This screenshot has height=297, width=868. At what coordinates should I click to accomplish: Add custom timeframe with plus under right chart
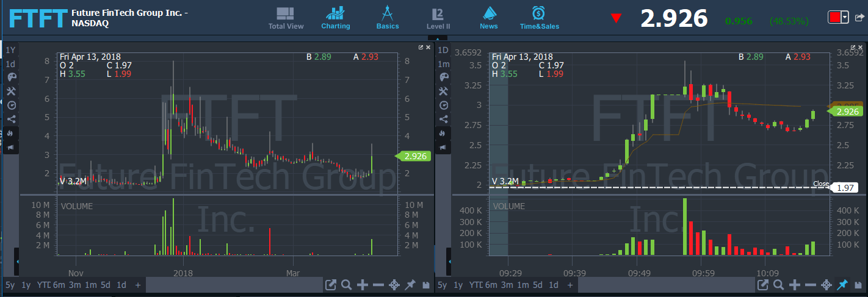[570, 285]
